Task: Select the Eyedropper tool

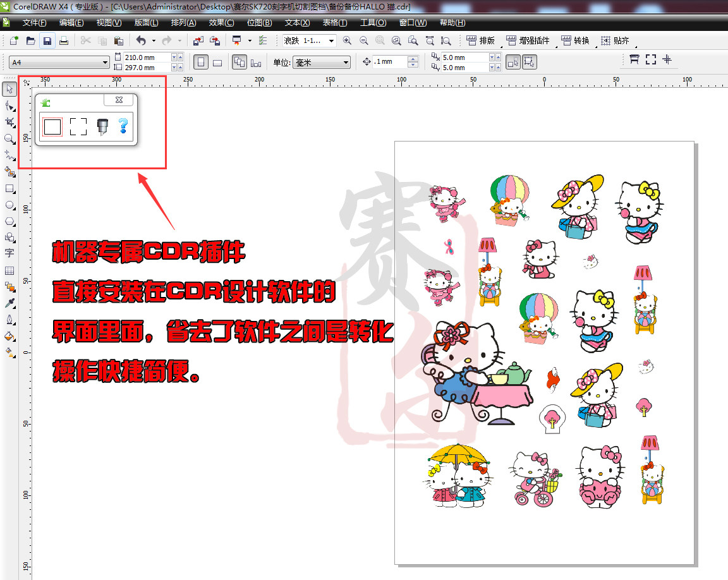Action: (9, 303)
